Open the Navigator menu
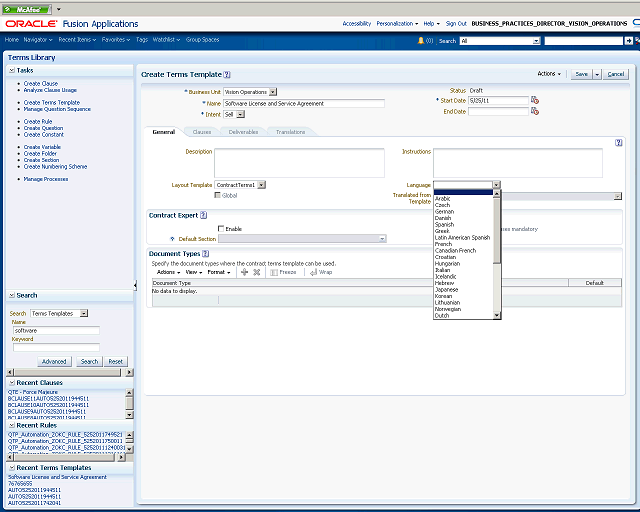 [38, 40]
